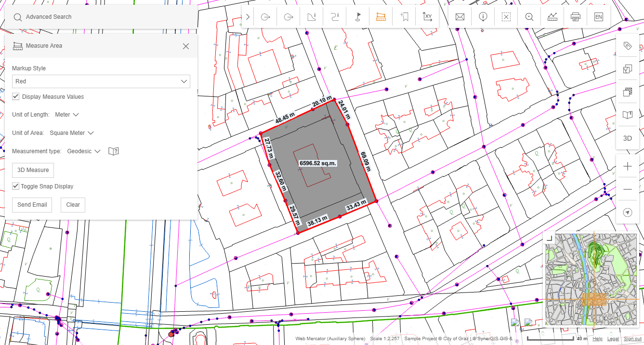Viewport: 644px width, 345px height.
Task: Activate the magnifier zoom tool
Action: click(x=529, y=16)
